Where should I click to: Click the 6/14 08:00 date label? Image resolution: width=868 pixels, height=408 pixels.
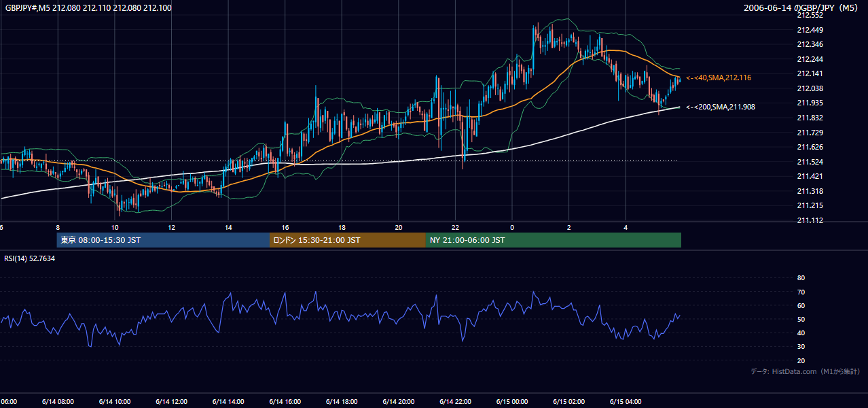point(56,401)
